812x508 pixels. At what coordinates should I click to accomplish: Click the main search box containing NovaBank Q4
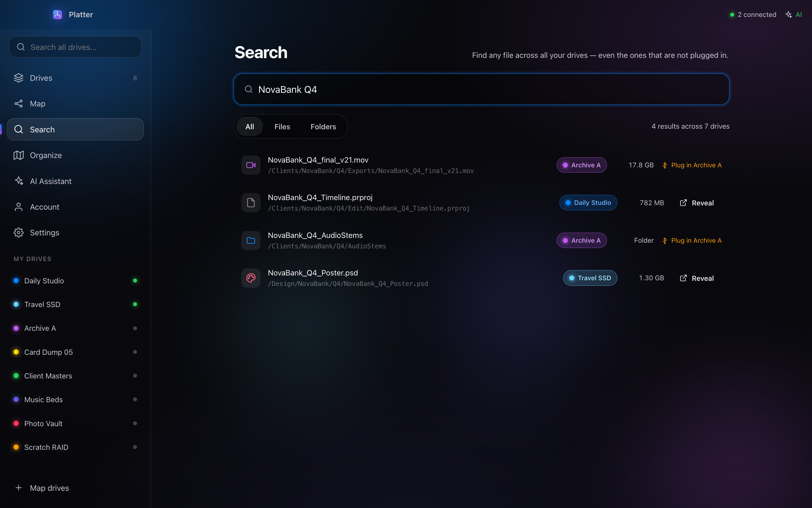(x=482, y=89)
